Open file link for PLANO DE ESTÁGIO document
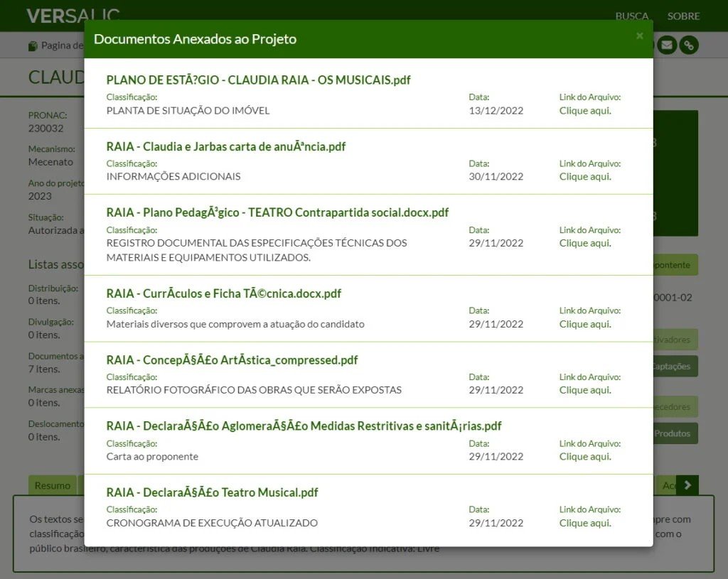This screenshot has height=579, width=728. [584, 111]
